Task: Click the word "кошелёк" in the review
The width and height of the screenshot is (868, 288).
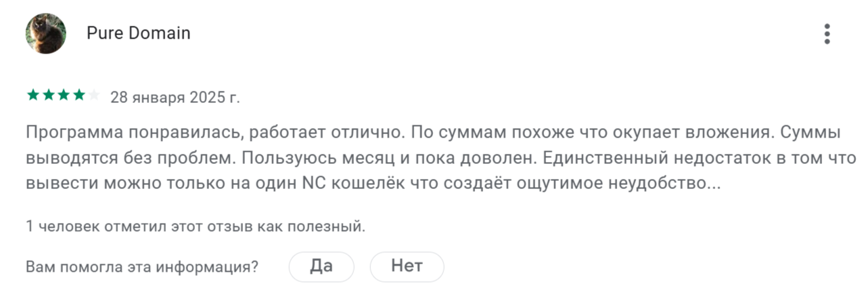Action: [x=363, y=184]
